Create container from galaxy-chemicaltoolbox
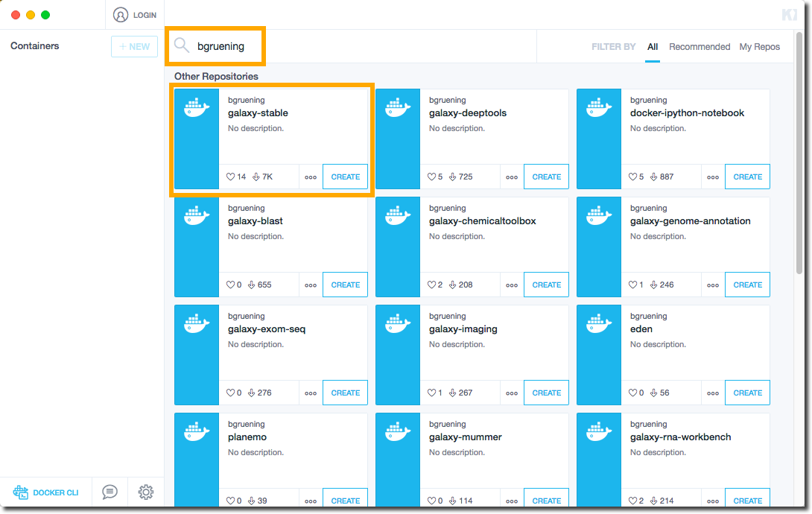The width and height of the screenshot is (812, 514). click(x=546, y=285)
